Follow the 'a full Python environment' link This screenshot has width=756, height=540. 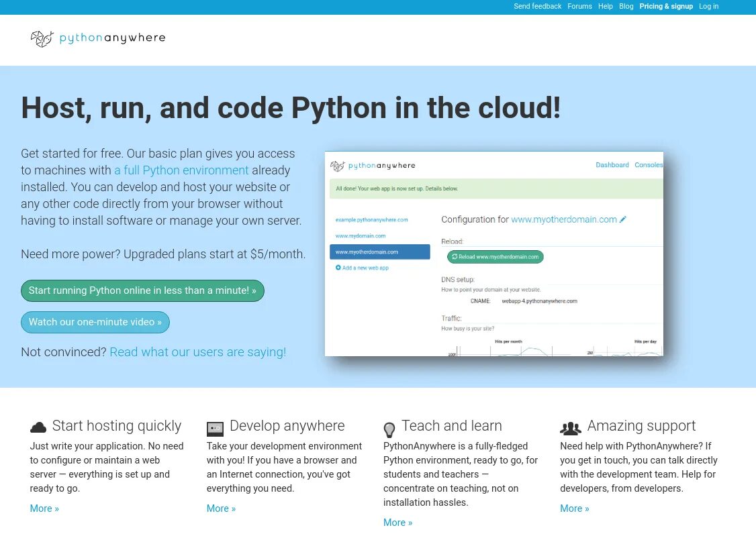coord(181,170)
